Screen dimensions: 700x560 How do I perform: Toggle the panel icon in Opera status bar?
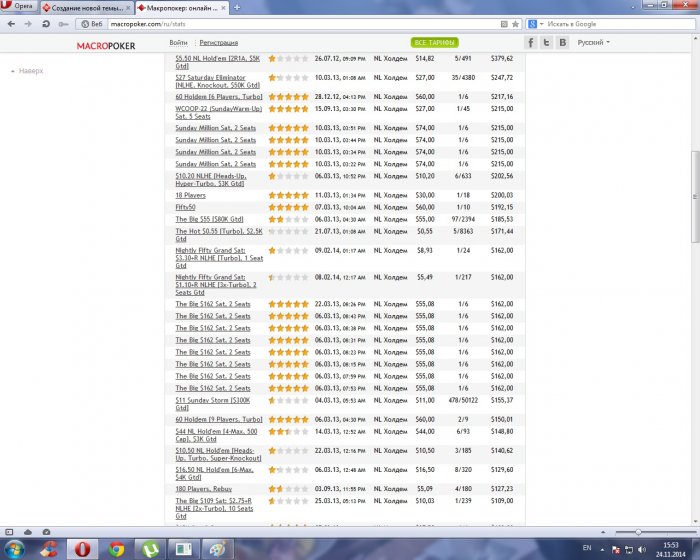[x=9, y=532]
